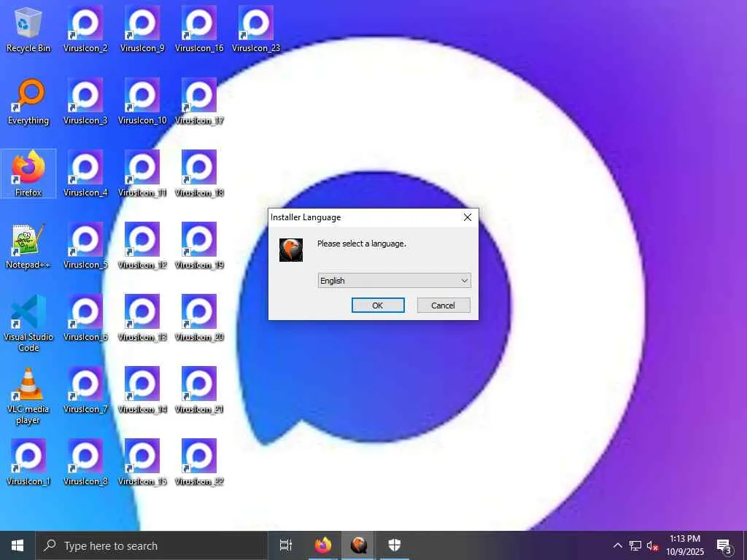
Task: Select the VirusIcon_7 desktop shortcut
Action: (85, 391)
